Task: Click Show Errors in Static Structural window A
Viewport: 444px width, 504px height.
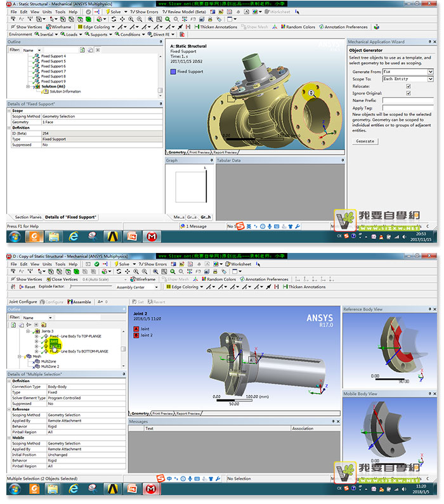Action: 144,11
